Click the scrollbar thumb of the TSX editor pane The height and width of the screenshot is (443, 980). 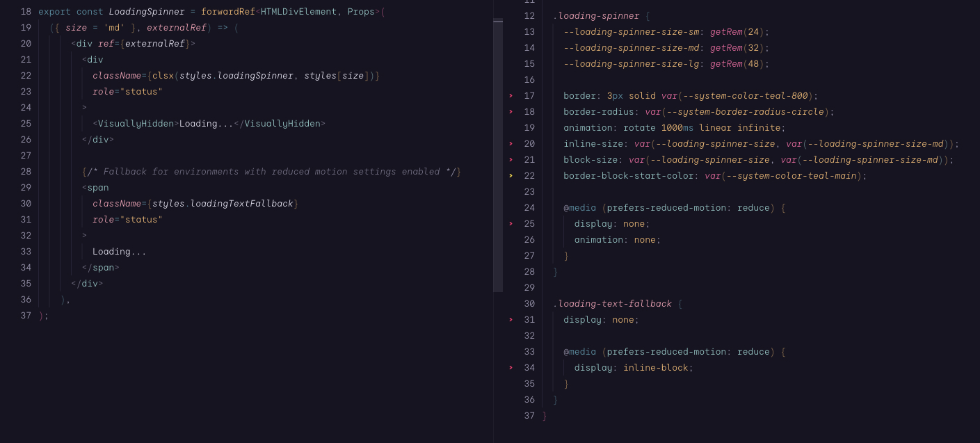pyautogui.click(x=498, y=156)
